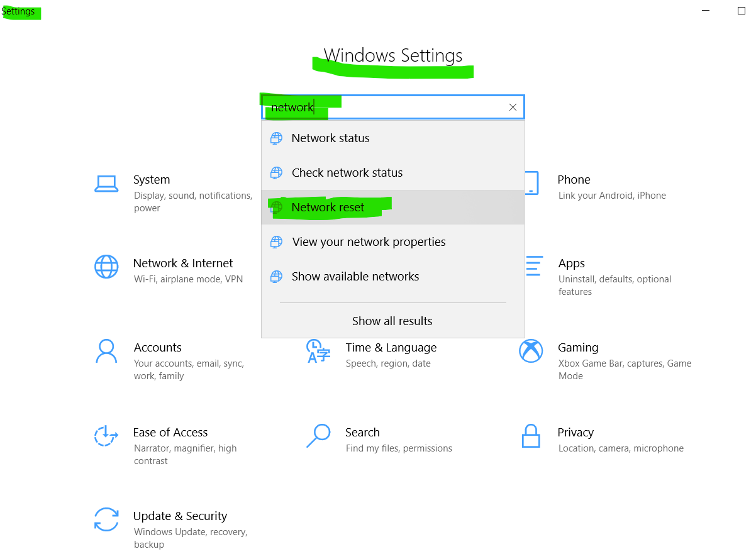Open the Privacy settings title

click(575, 433)
